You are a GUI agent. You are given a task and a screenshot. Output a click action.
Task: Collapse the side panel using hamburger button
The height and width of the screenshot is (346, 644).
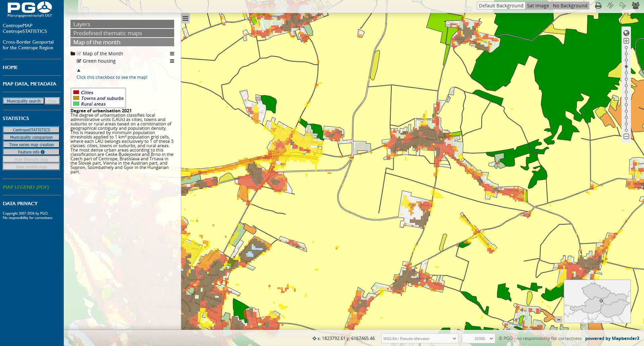pyautogui.click(x=185, y=18)
